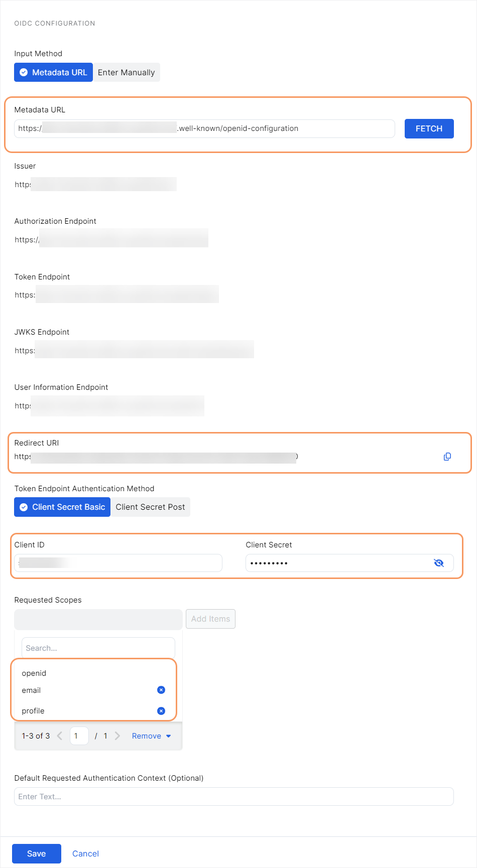
Task: Click the Authorization Endpoint URL value
Action: [111, 239]
